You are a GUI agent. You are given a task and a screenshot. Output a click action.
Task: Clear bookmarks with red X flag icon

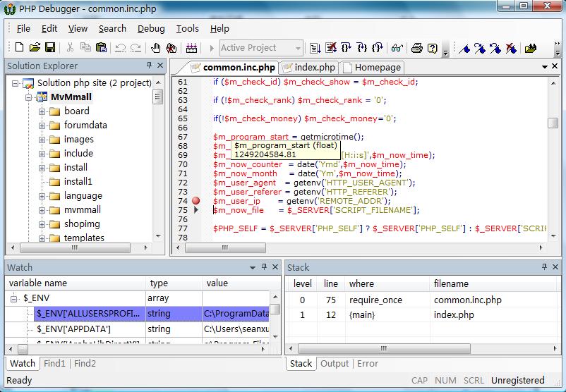511,48
